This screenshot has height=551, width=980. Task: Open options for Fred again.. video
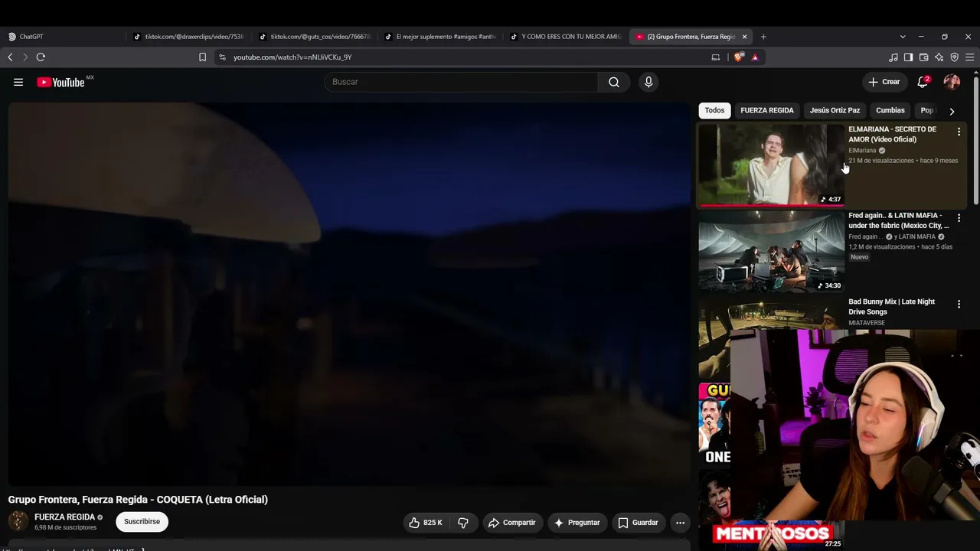click(x=959, y=218)
